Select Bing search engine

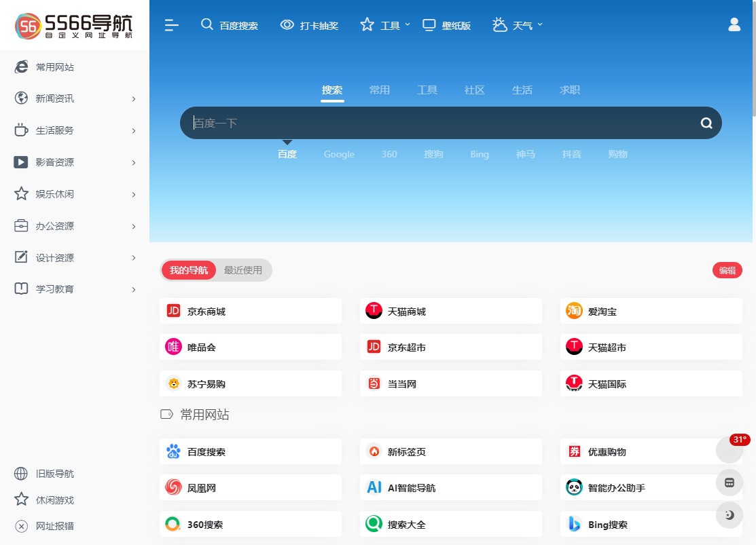(x=480, y=154)
